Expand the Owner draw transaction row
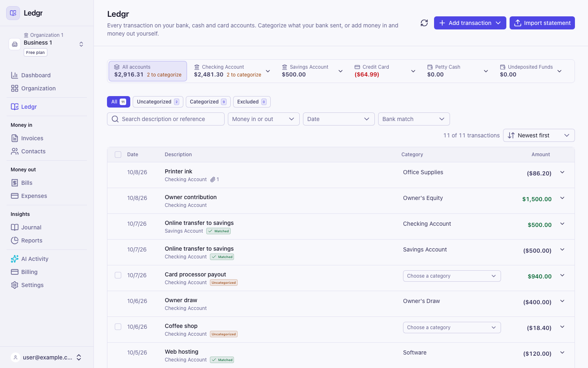The width and height of the screenshot is (588, 368). [562, 301]
